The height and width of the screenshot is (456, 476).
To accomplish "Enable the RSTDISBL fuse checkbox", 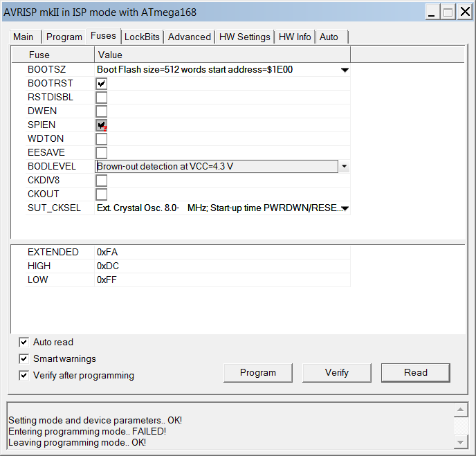I will coord(102,98).
